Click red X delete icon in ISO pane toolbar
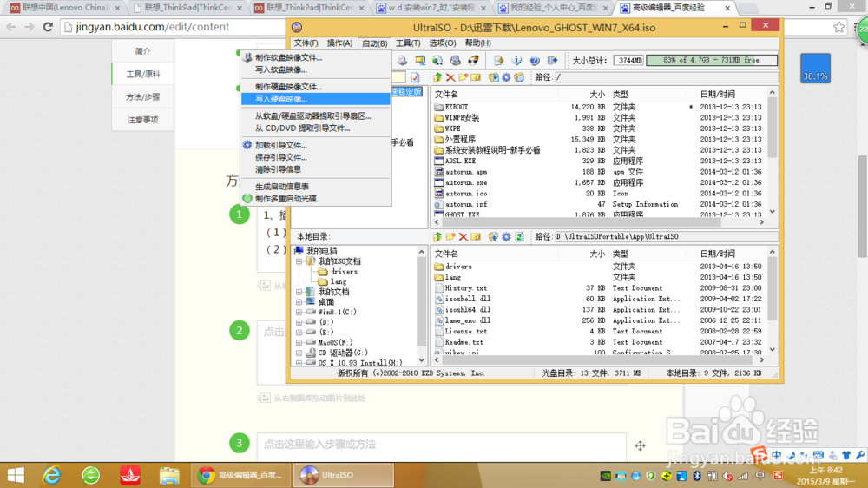Viewport: 868px width, 488px height. 450,77
